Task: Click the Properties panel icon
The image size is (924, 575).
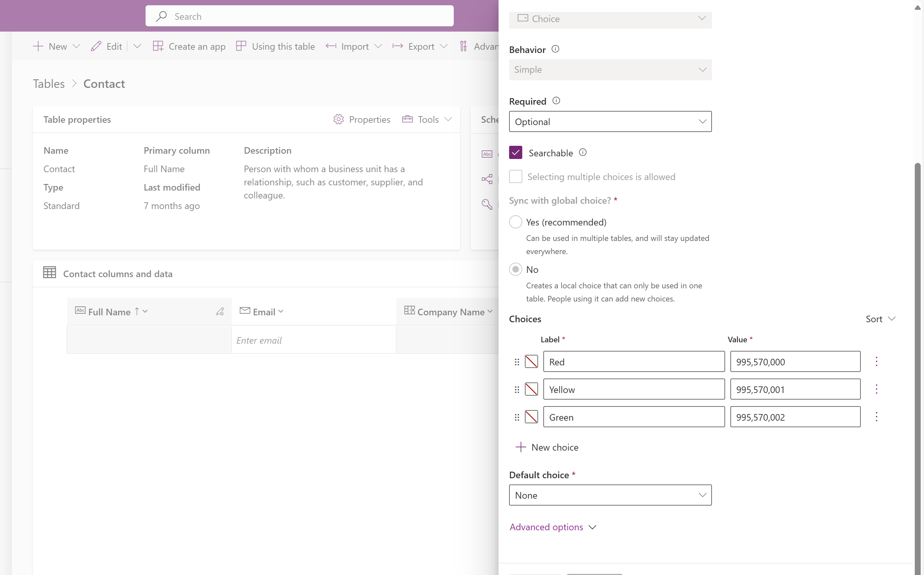Action: [340, 119]
